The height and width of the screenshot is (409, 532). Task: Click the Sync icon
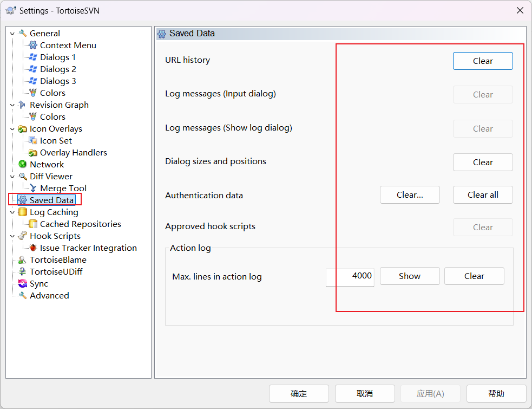[22, 284]
